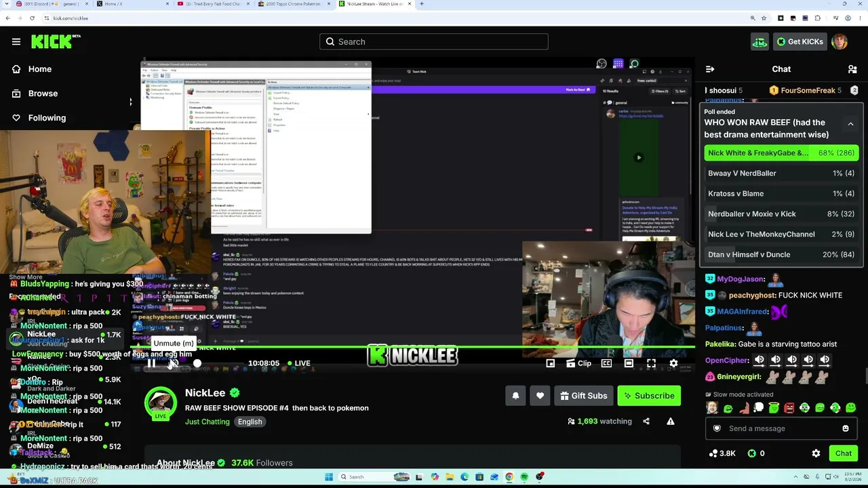The height and width of the screenshot is (488, 868).
Task: Open the Windows Start menu
Action: click(x=329, y=477)
